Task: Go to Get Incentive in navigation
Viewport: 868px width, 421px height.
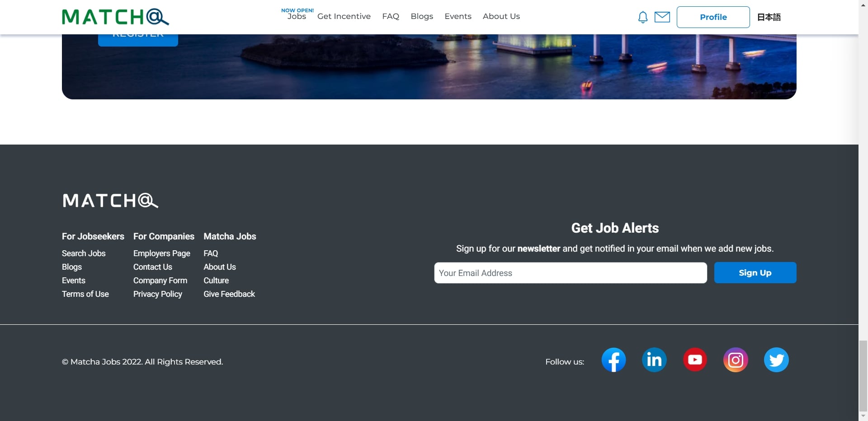Action: [x=344, y=16]
